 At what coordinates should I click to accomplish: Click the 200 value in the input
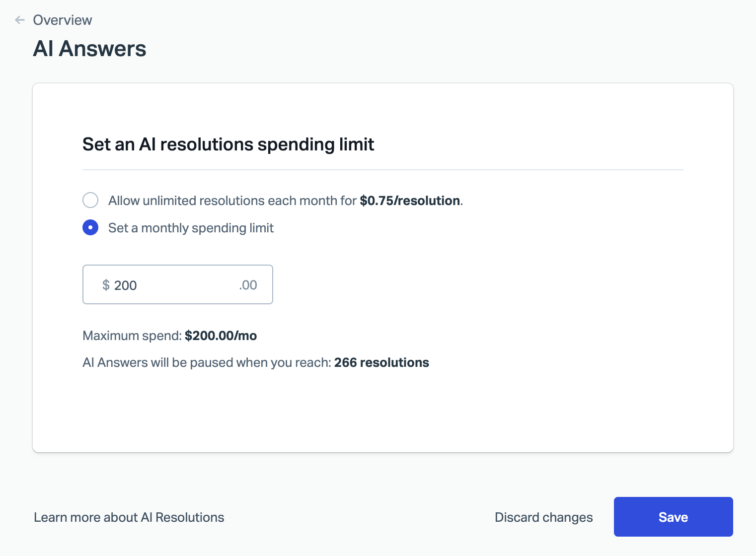click(x=125, y=285)
